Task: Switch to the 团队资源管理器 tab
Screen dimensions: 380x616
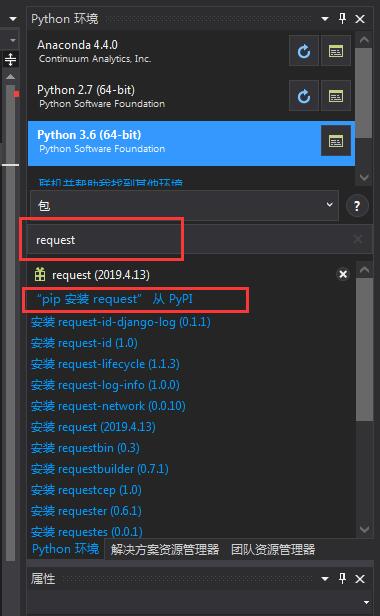Action: (273, 550)
